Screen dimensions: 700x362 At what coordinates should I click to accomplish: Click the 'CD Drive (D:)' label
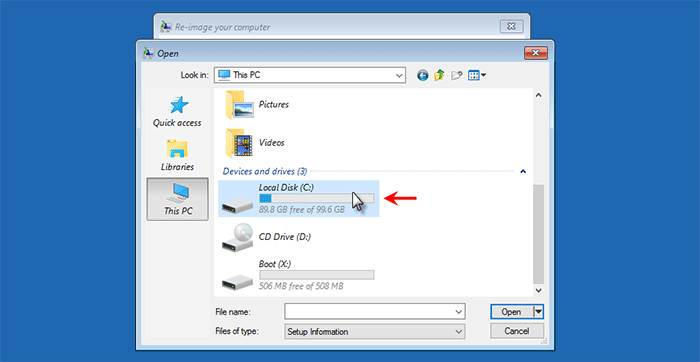pyautogui.click(x=285, y=237)
